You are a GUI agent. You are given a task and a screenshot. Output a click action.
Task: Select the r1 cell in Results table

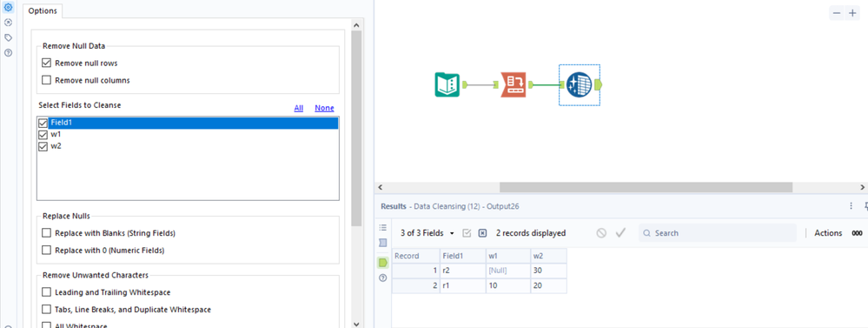463,286
